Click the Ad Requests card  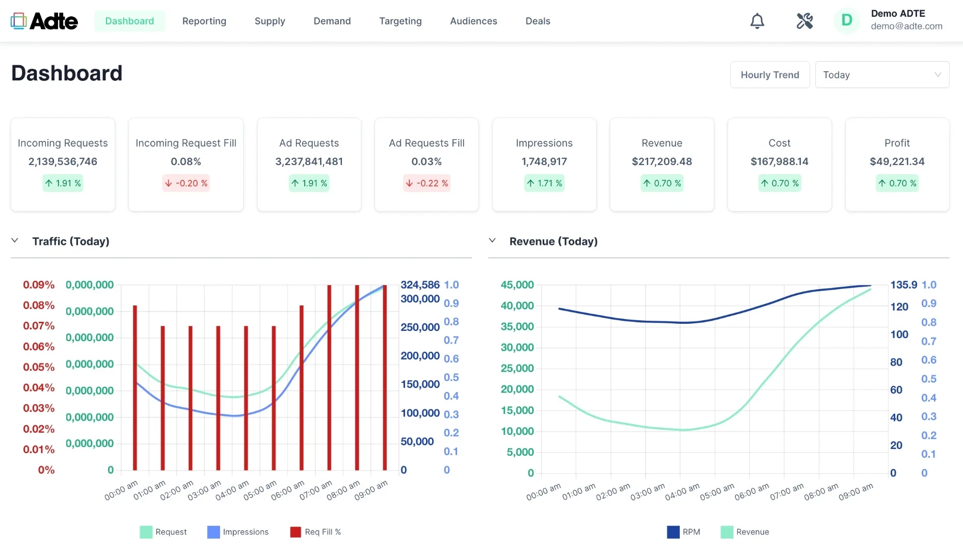tap(309, 164)
